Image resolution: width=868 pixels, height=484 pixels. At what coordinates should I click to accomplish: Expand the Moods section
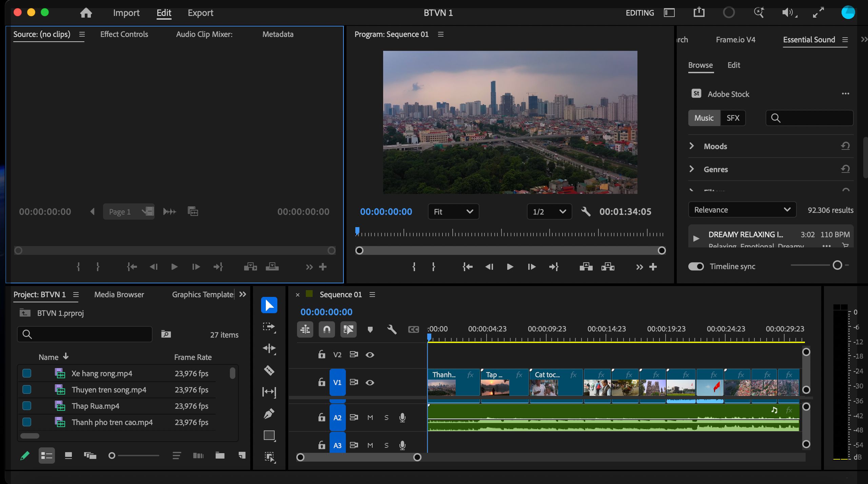coord(692,146)
